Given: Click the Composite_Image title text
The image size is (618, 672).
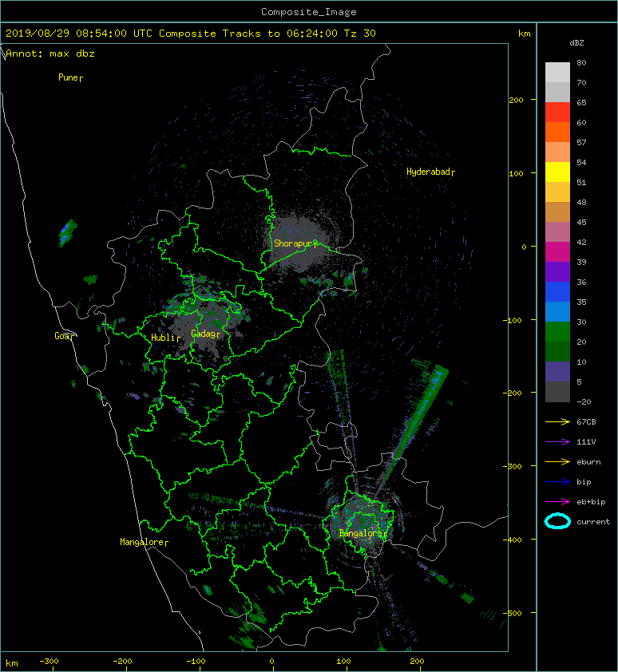Looking at the screenshot, I should [309, 12].
